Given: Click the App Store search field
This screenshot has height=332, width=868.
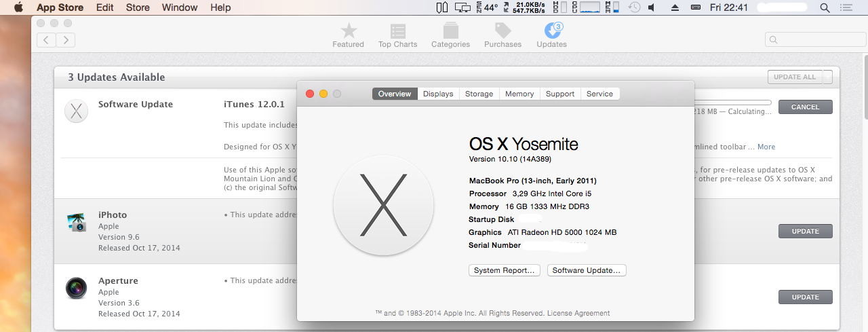Looking at the screenshot, I should pyautogui.click(x=815, y=39).
